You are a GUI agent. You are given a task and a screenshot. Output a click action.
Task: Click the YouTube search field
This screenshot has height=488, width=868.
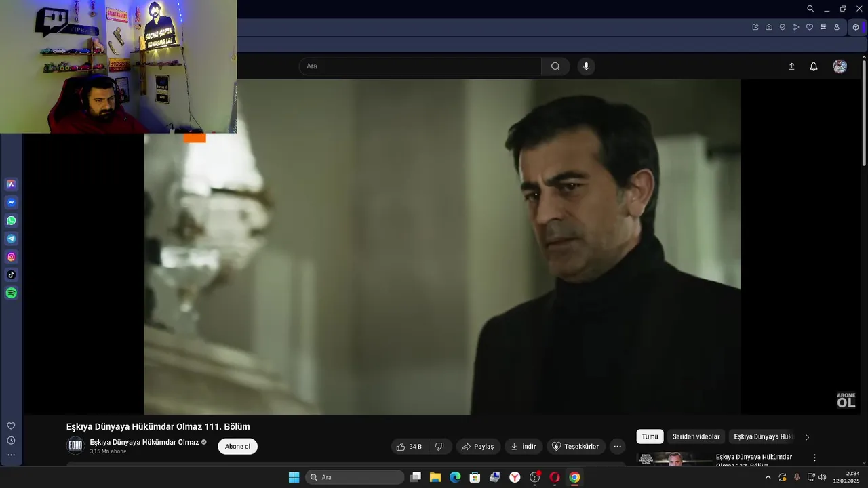(x=420, y=66)
